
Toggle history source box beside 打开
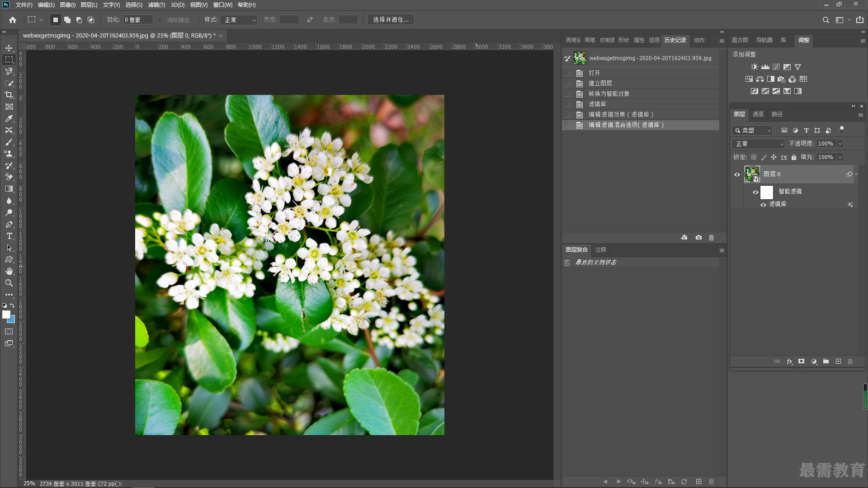point(567,73)
